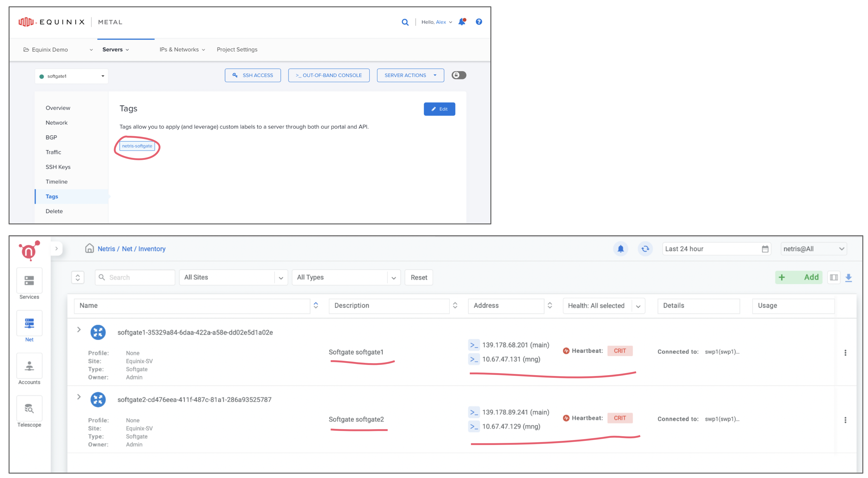Open the Telescope sidebar icon
The width and height of the screenshot is (868, 478).
(29, 408)
